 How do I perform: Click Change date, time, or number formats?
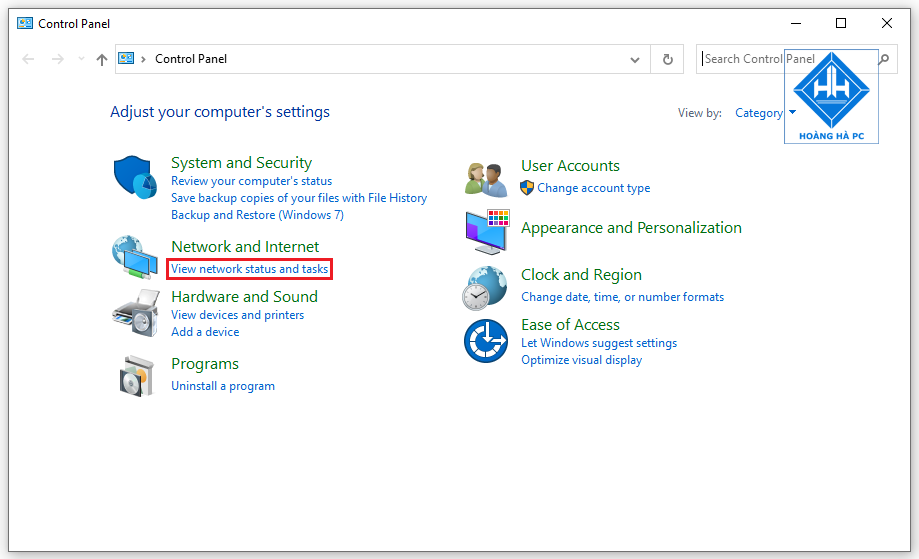[x=622, y=297]
